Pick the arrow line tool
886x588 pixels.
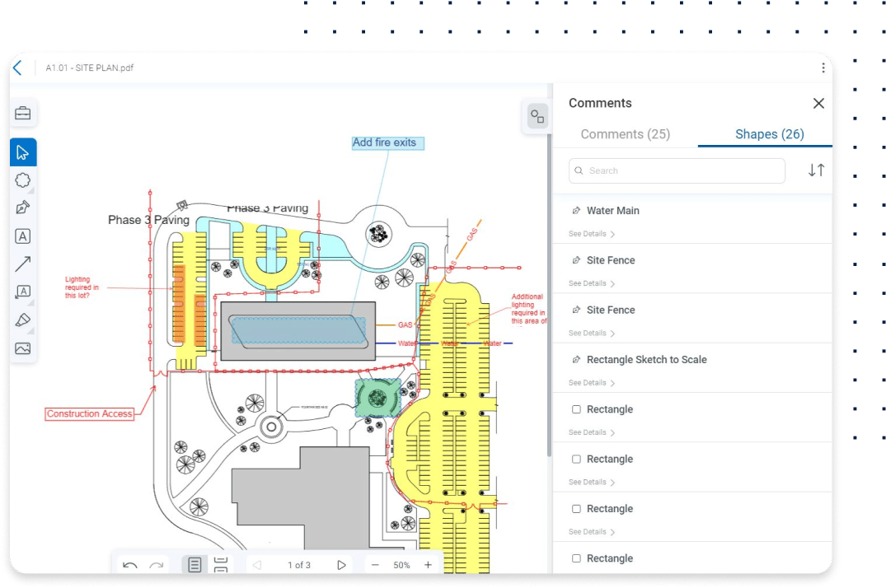click(x=23, y=264)
